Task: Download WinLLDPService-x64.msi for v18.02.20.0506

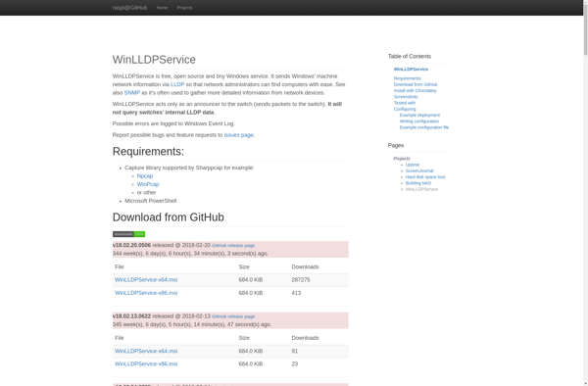Action: pyautogui.click(x=146, y=279)
